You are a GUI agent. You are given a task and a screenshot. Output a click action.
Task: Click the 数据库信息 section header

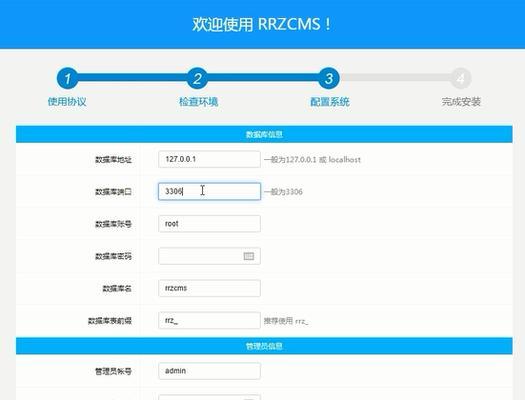click(264, 134)
